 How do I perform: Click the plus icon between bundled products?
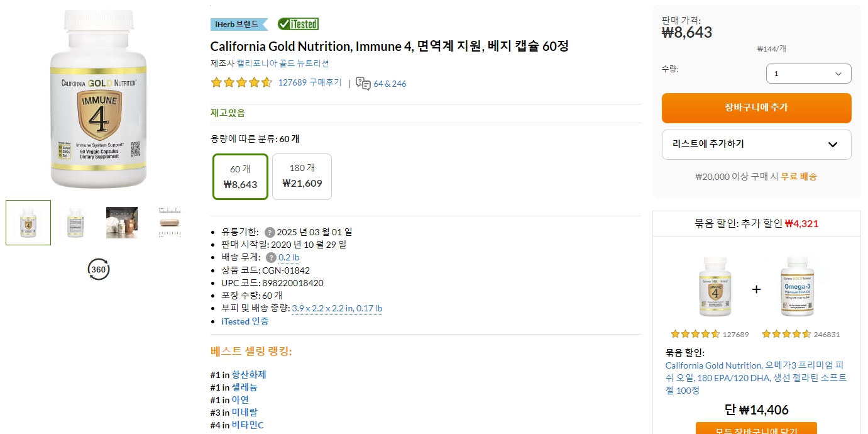(756, 289)
